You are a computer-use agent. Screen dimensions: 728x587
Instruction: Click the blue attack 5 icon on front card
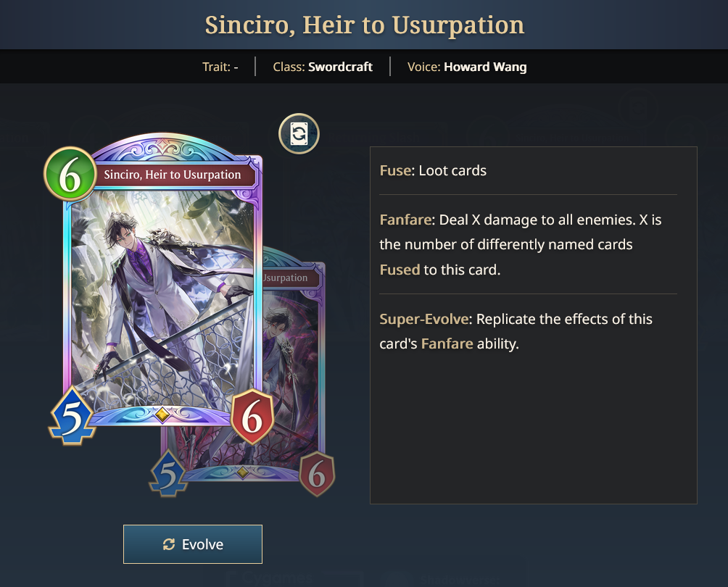[72, 416]
